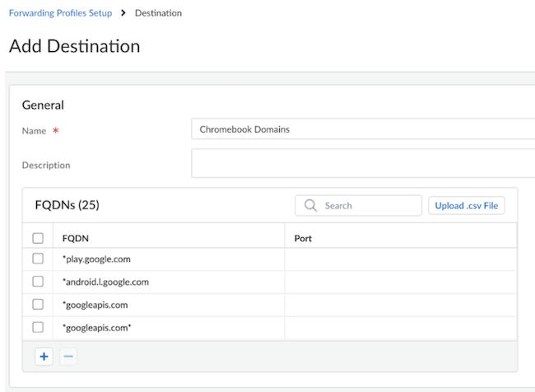
Task: Select the *googleapis.com FQDN text
Action: 95,305
